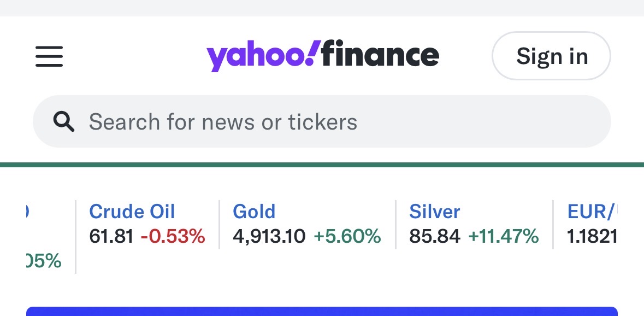
Task: Click the green divider bar under search
Action: [322, 165]
